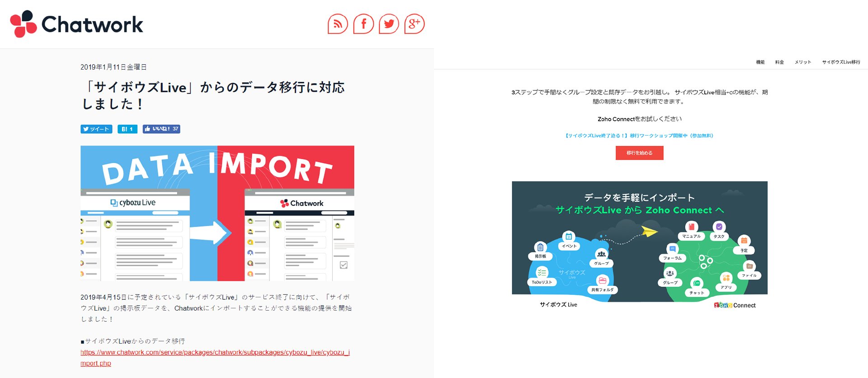Click the ファイル folder icon in the banner
The image size is (868, 378).
pos(749,266)
